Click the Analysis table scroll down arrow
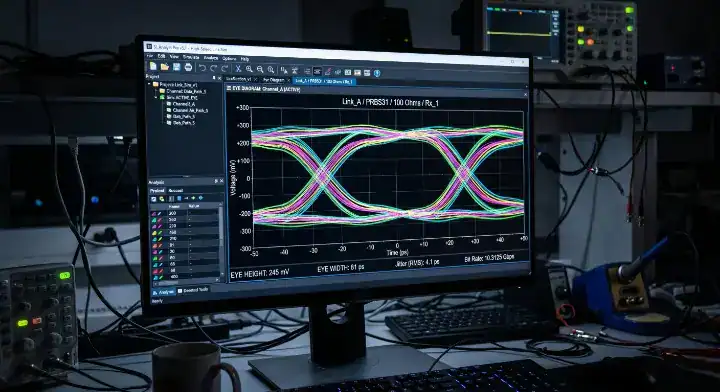The image size is (720, 392). pos(221,274)
